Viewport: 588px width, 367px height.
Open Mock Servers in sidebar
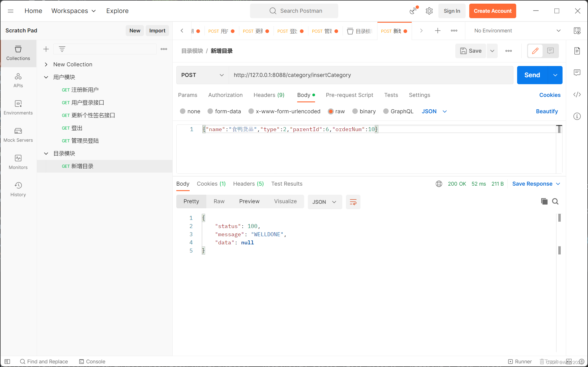click(x=18, y=135)
